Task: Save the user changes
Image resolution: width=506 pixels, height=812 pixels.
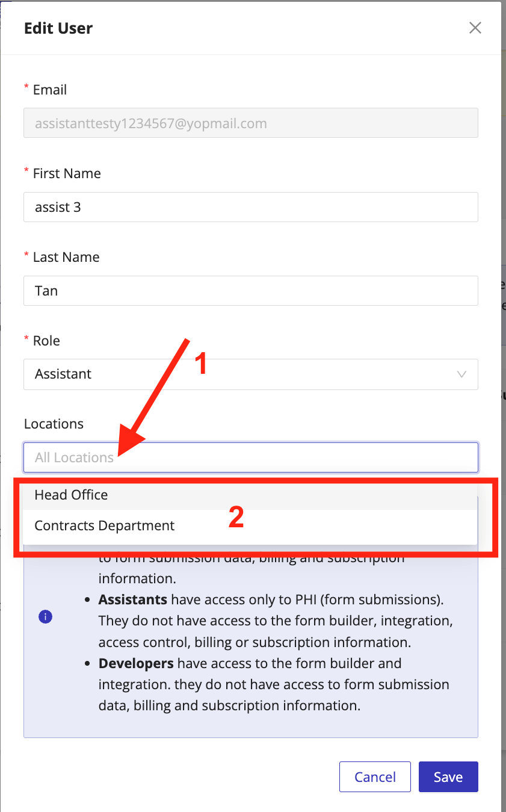Action: [x=448, y=776]
